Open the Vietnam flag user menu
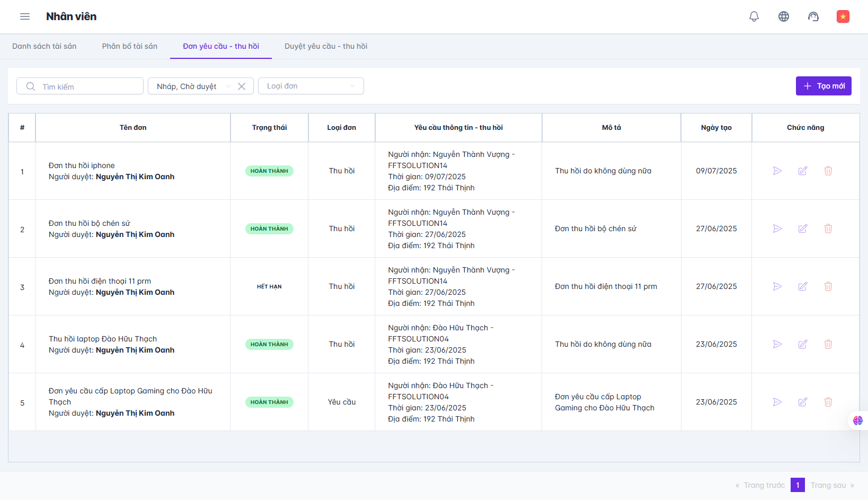Screen dimensions: 868x500 (x=843, y=16)
